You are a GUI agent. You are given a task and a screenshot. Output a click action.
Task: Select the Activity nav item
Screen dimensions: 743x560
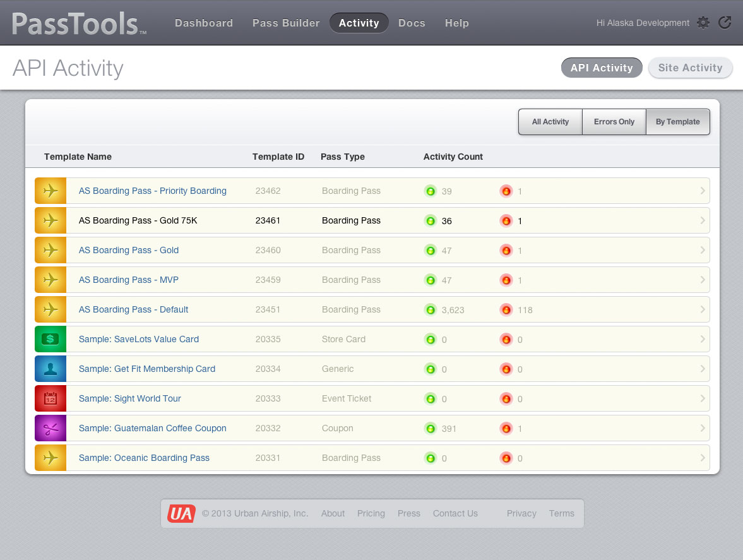pyautogui.click(x=359, y=23)
